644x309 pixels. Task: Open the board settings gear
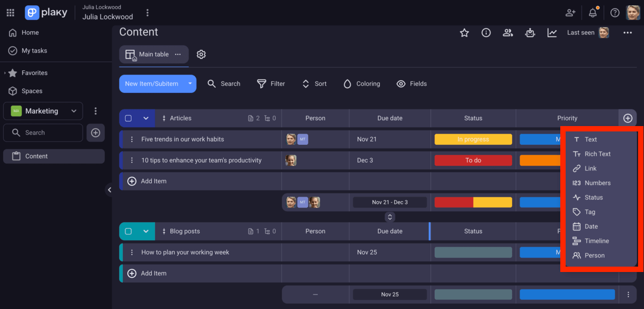tap(201, 54)
